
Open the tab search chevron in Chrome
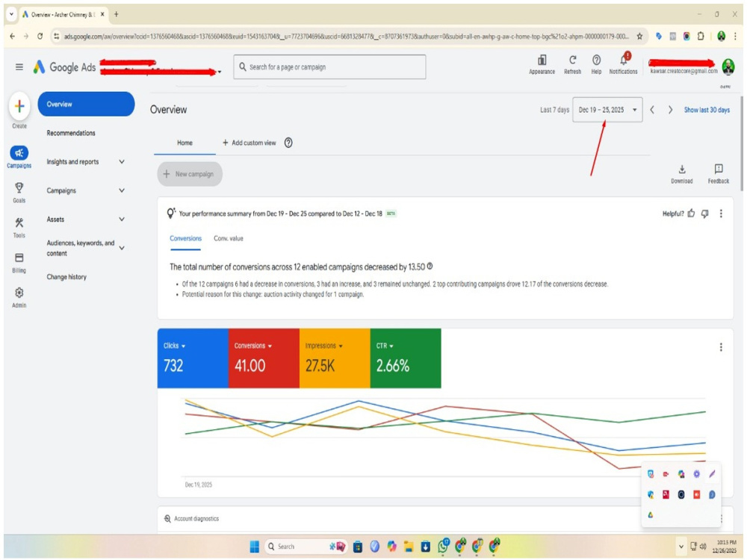pos(11,14)
